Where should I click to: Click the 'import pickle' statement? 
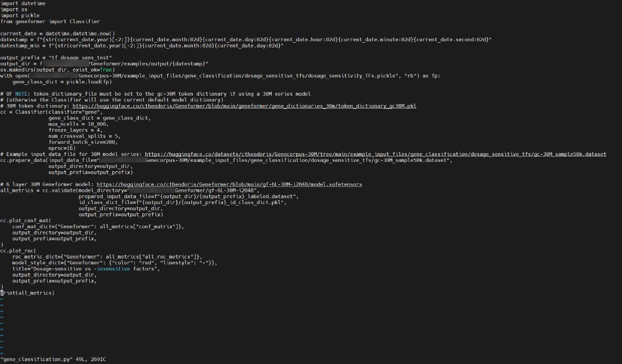click(20, 16)
